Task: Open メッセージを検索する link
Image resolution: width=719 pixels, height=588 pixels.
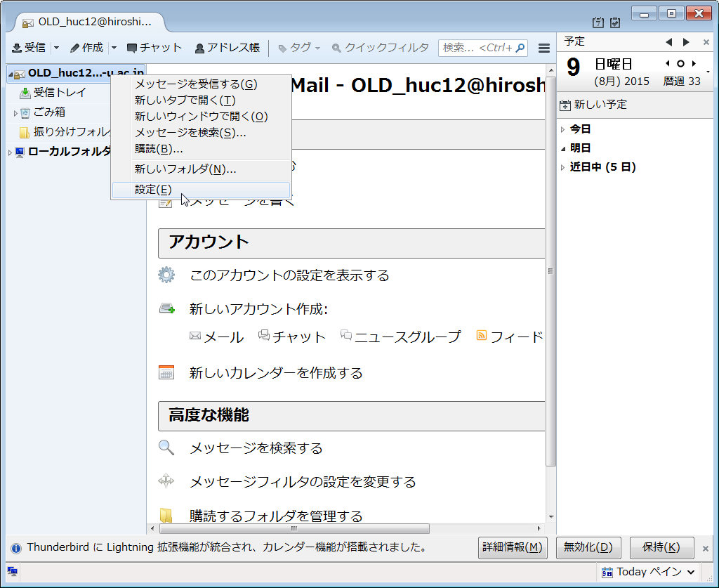Action: click(256, 448)
